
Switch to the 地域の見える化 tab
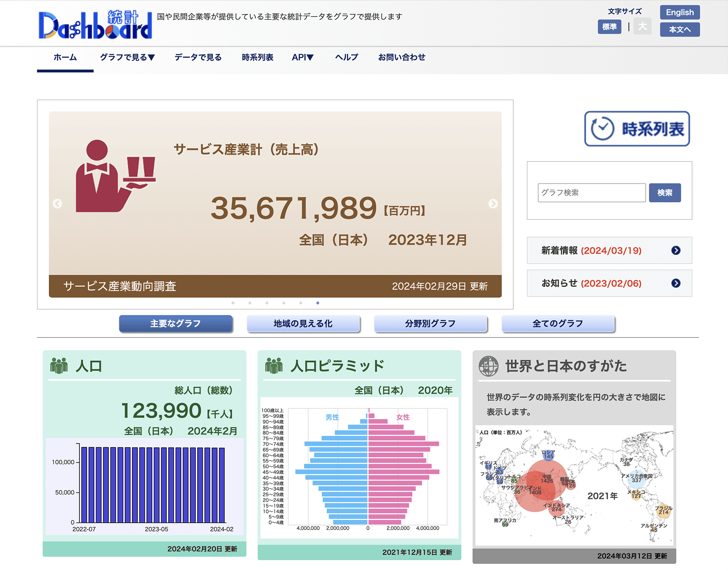tap(303, 324)
